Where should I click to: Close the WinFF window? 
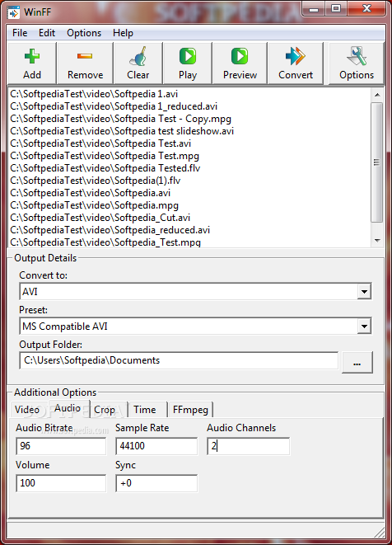coord(366,9)
